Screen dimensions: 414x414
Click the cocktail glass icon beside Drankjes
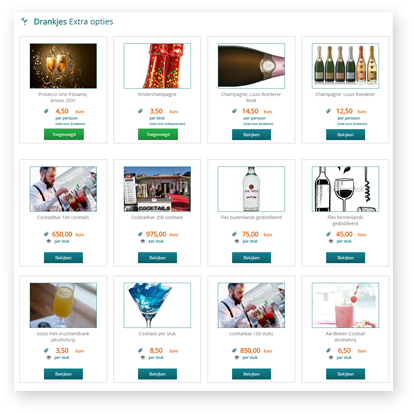(24, 22)
